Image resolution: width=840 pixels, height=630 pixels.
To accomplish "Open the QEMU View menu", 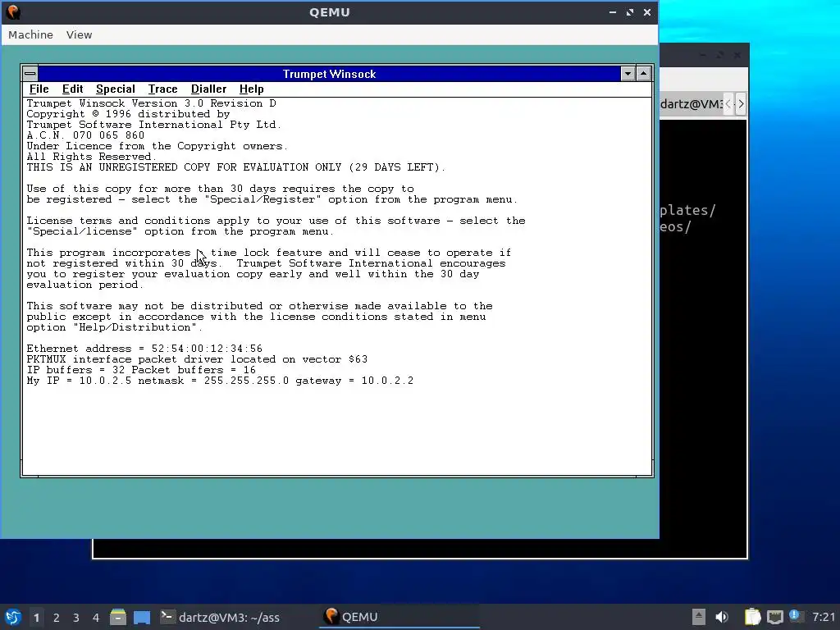I will click(x=79, y=34).
